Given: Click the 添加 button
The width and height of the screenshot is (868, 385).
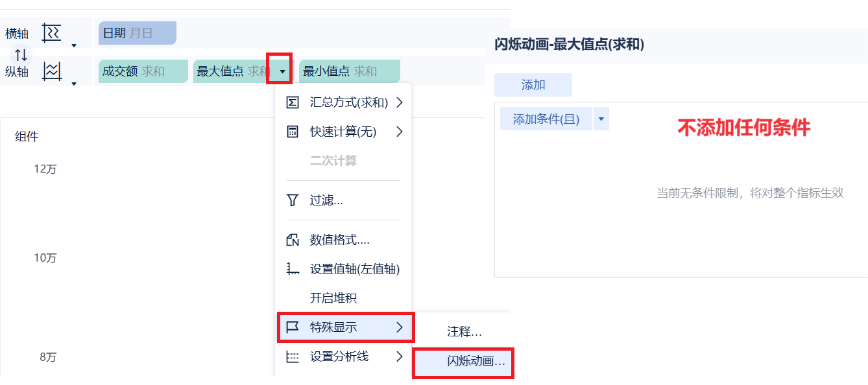Looking at the screenshot, I should point(533,85).
